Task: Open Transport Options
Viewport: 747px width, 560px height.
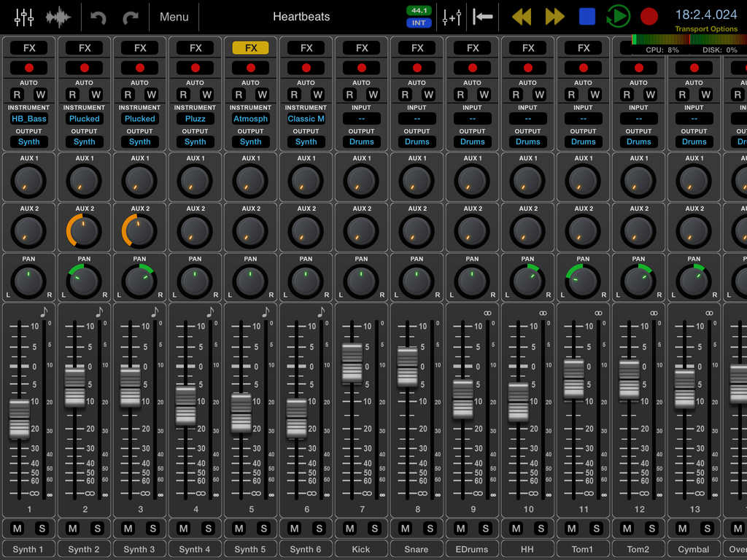Action: (x=705, y=29)
